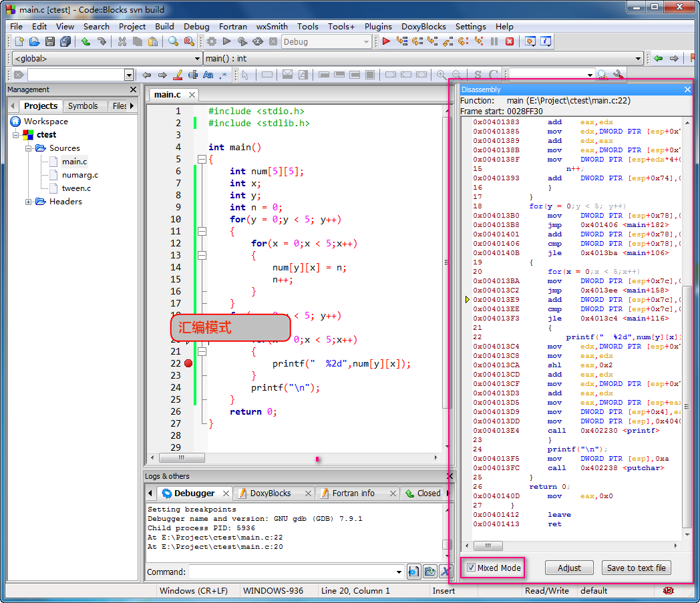Collapse the fold marker at line 5

point(201,159)
